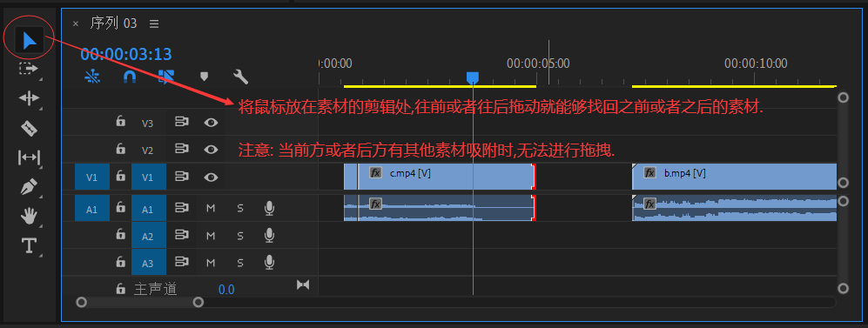Screen dimensions: 868x328
Task: Solo track A3
Action: click(x=240, y=262)
